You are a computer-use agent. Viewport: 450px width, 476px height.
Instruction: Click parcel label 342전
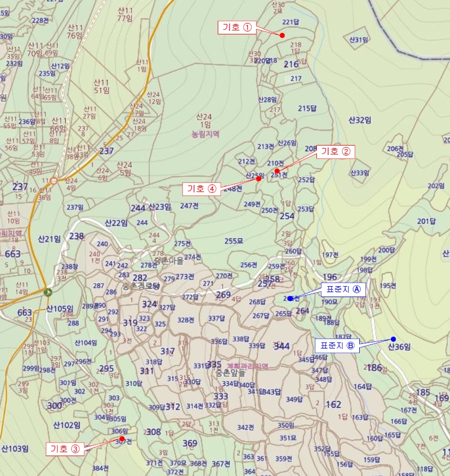(246, 428)
